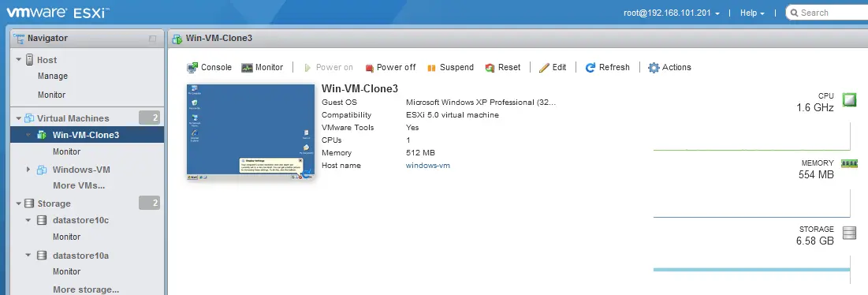Viewport: 868px width, 295px height.
Task: Click the MEMORY usage graph line
Action: click(x=752, y=217)
